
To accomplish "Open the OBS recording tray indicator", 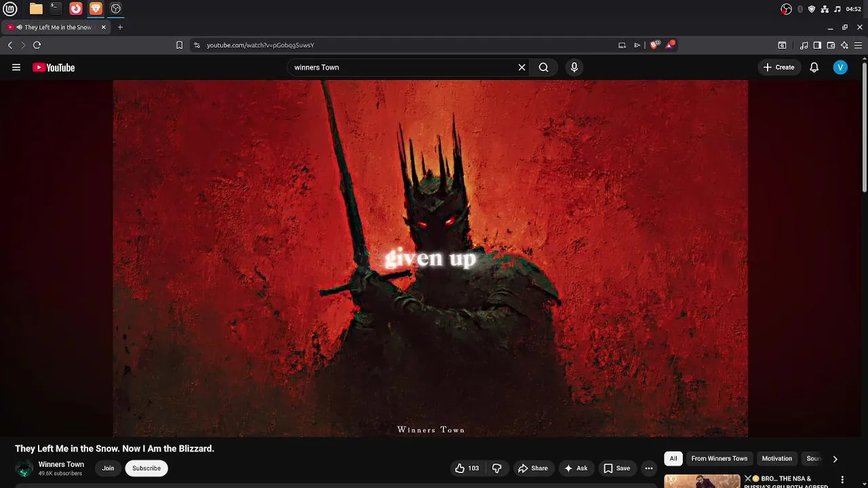I will click(x=786, y=9).
